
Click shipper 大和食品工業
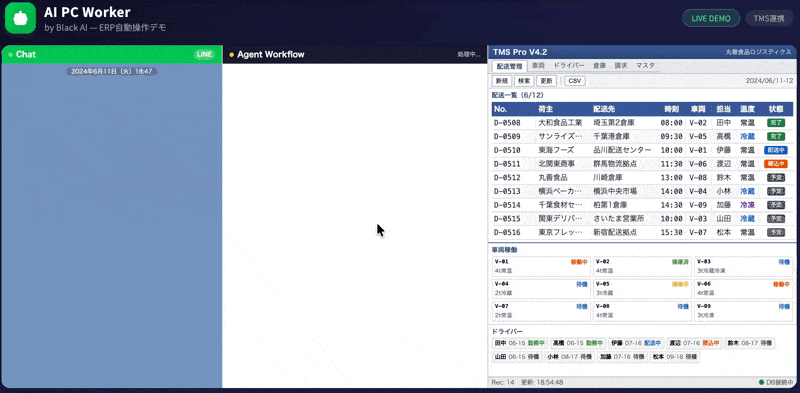(x=560, y=123)
